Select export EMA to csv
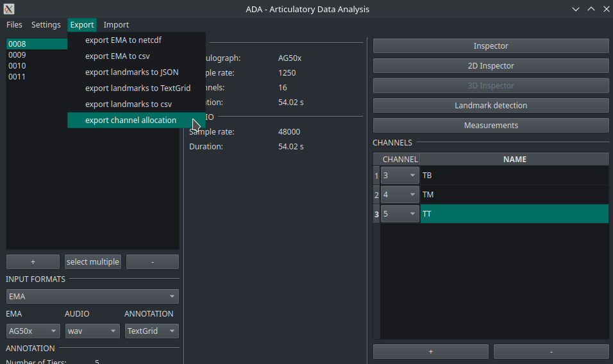613x364 pixels. (117, 56)
